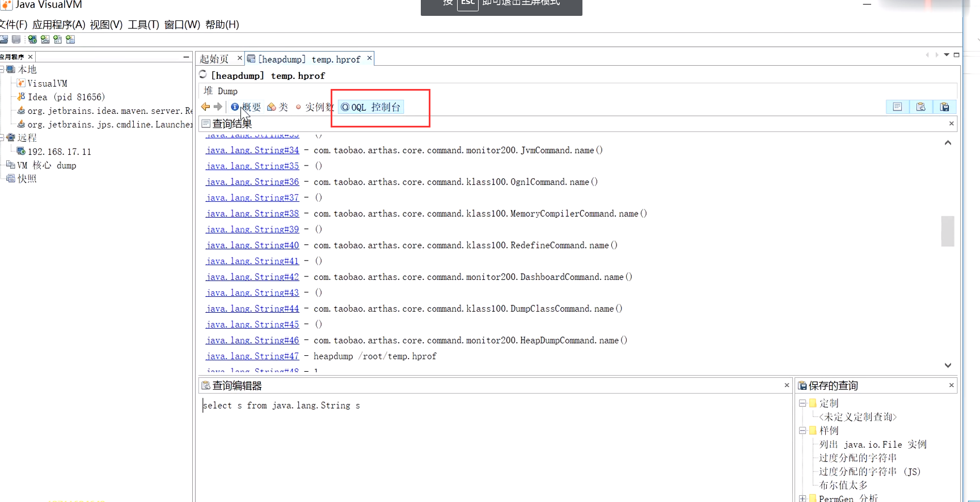Select the 布尔值太多 sample query
The image size is (980, 502).
pyautogui.click(x=843, y=485)
